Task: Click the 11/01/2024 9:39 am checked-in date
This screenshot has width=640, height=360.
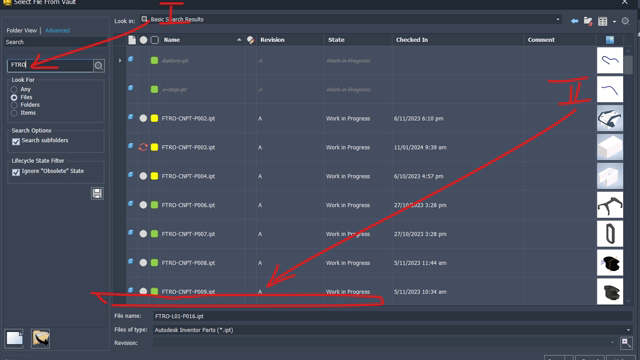Action: pyautogui.click(x=420, y=147)
